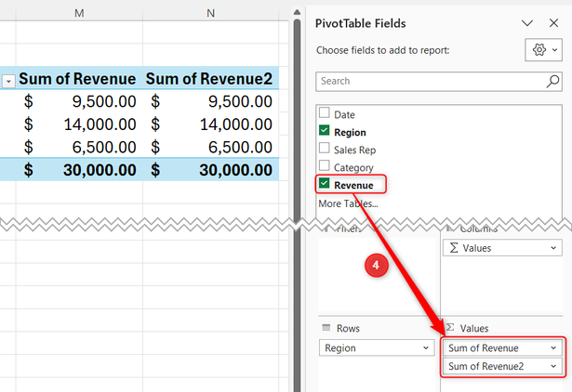The height and width of the screenshot is (392, 572).
Task: Select the 14,000.00 cell in column M
Action: pos(79,124)
